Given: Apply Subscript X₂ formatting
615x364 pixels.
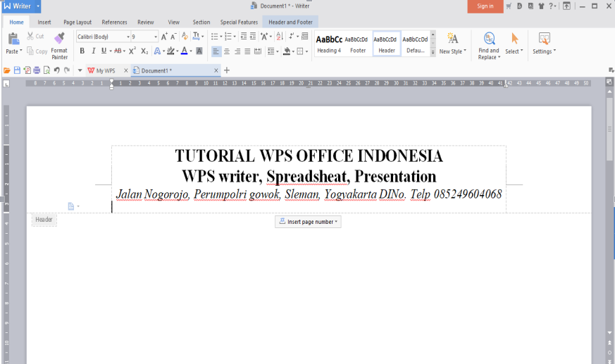Looking at the screenshot, I should tap(144, 51).
